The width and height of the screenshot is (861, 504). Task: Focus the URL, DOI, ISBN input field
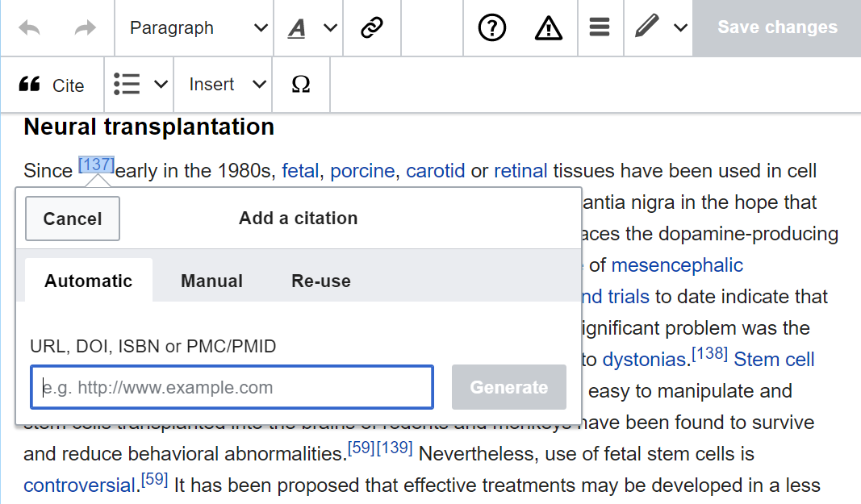point(232,387)
